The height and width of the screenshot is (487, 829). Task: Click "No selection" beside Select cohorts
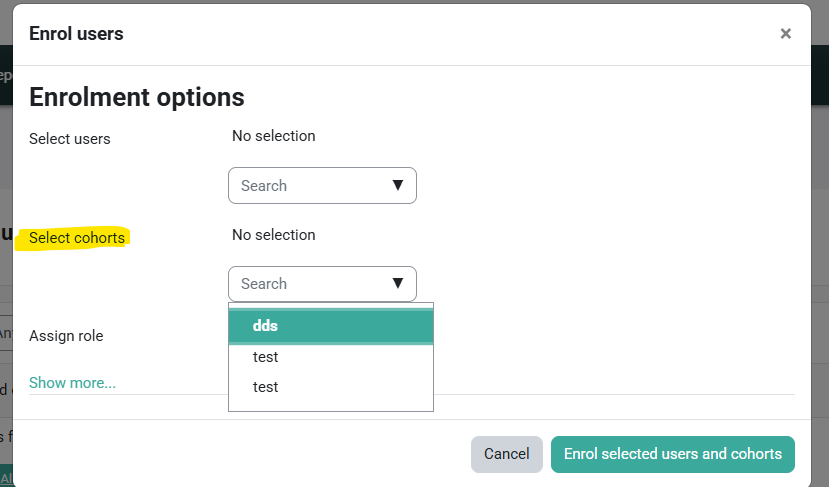273,235
